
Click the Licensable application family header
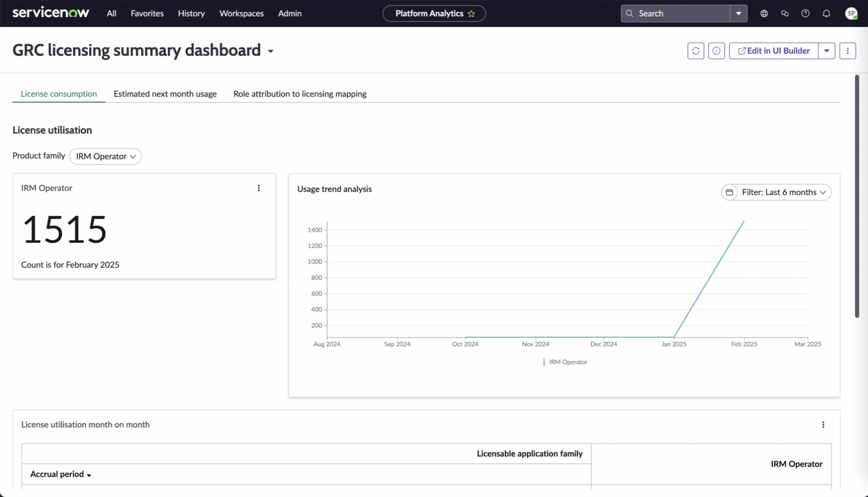tap(530, 454)
